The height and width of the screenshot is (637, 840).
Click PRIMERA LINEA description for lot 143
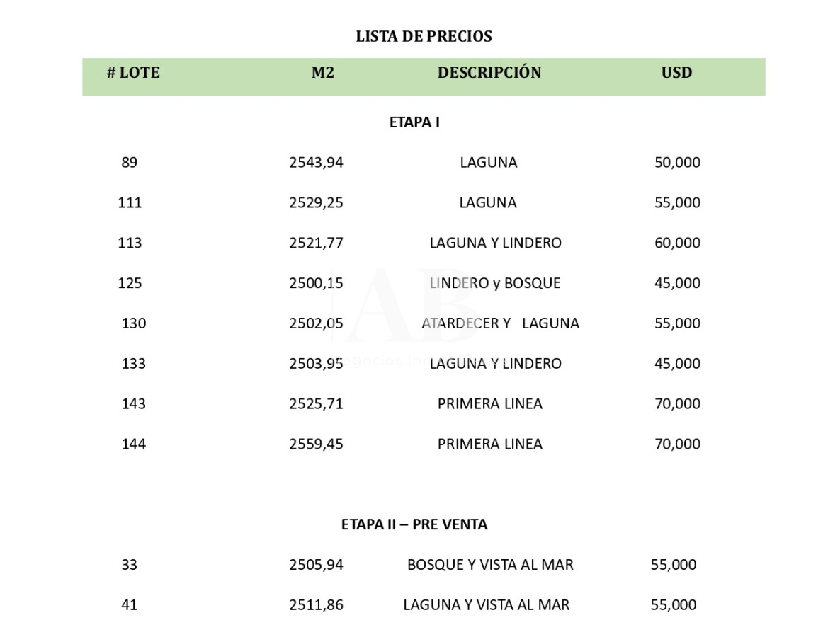(x=489, y=404)
